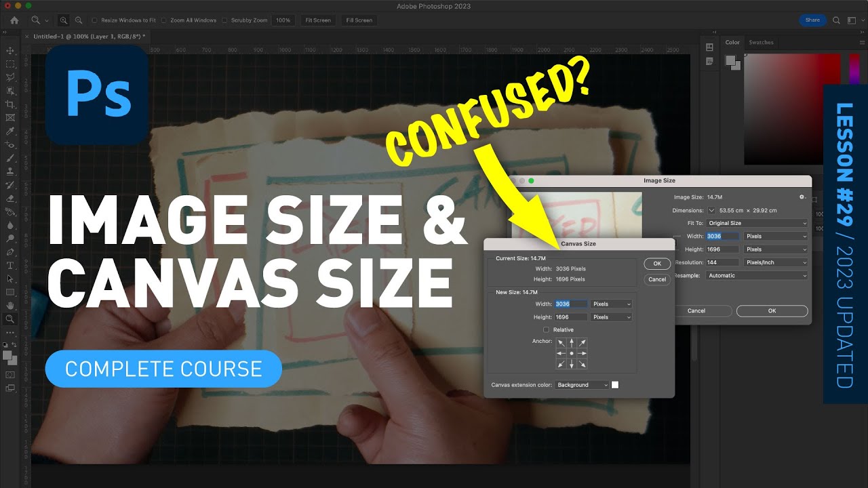868x488 pixels.
Task: Select the Rectangle shape tool
Action: tap(10, 292)
